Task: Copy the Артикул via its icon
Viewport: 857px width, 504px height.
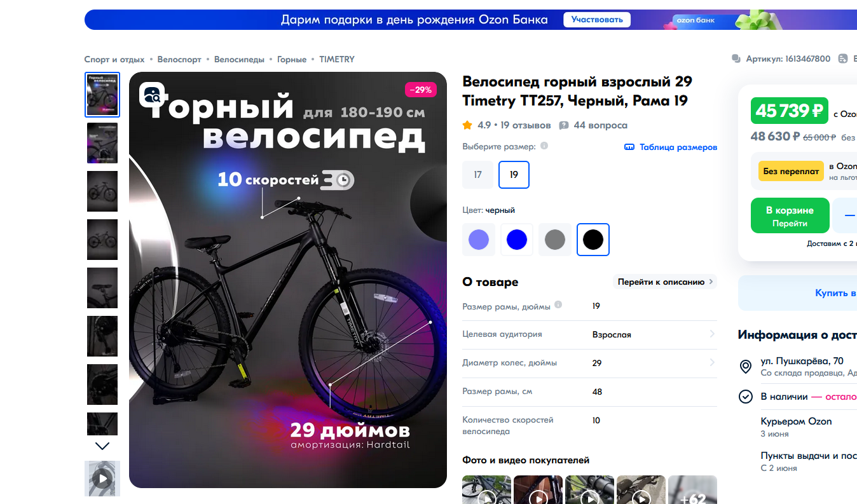Action: point(736,58)
